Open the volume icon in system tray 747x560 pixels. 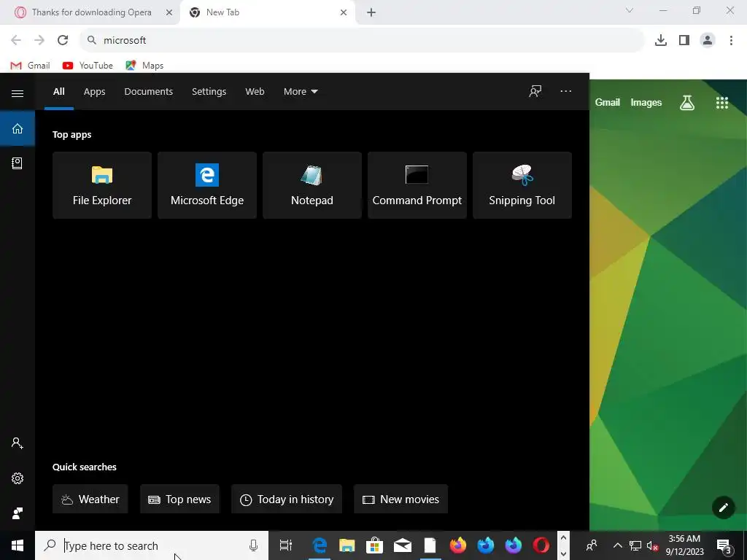coord(652,545)
